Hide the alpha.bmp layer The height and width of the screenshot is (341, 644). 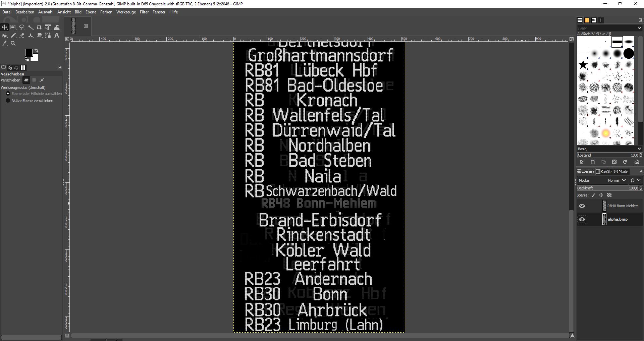pos(582,220)
